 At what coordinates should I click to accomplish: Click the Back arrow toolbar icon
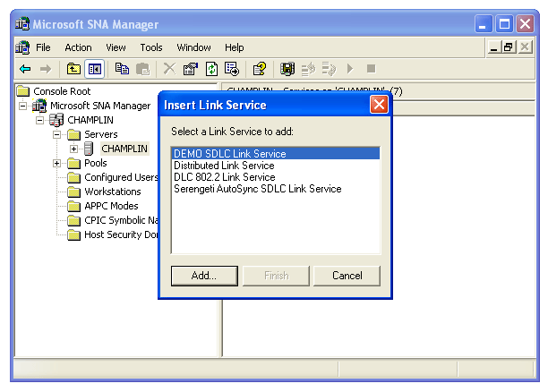point(25,69)
